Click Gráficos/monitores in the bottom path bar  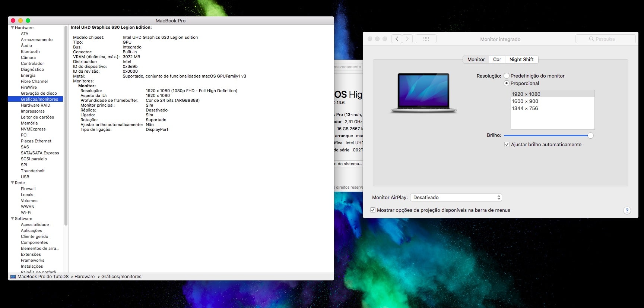[121, 277]
